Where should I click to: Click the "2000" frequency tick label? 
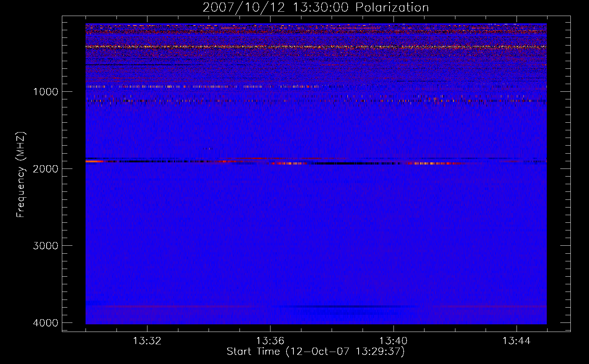tap(46, 169)
